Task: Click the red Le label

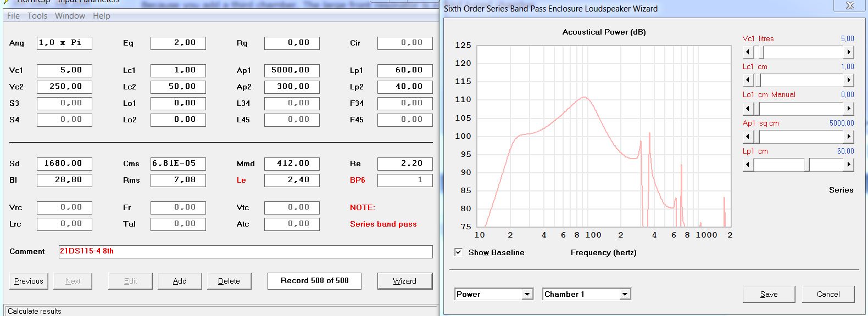Action: 241,180
